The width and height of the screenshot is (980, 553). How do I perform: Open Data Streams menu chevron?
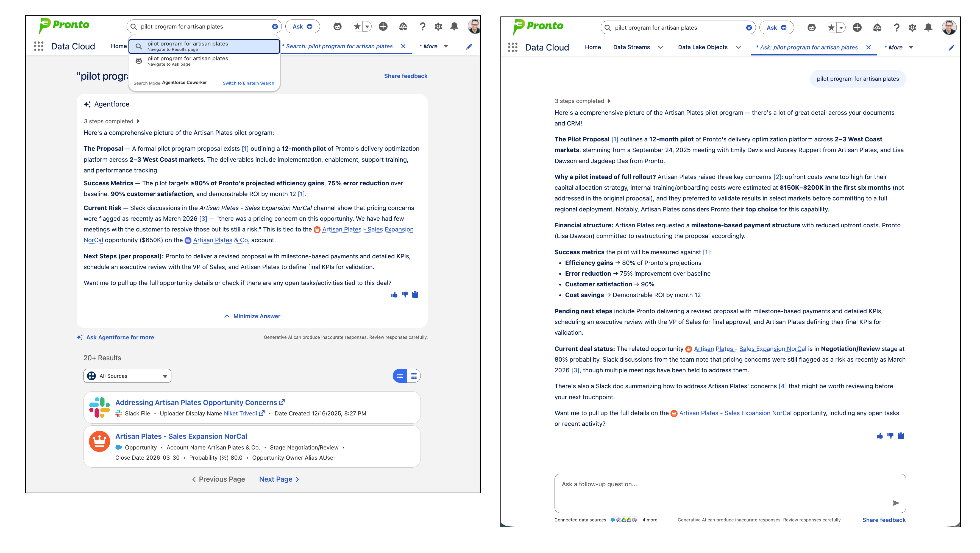coord(661,48)
